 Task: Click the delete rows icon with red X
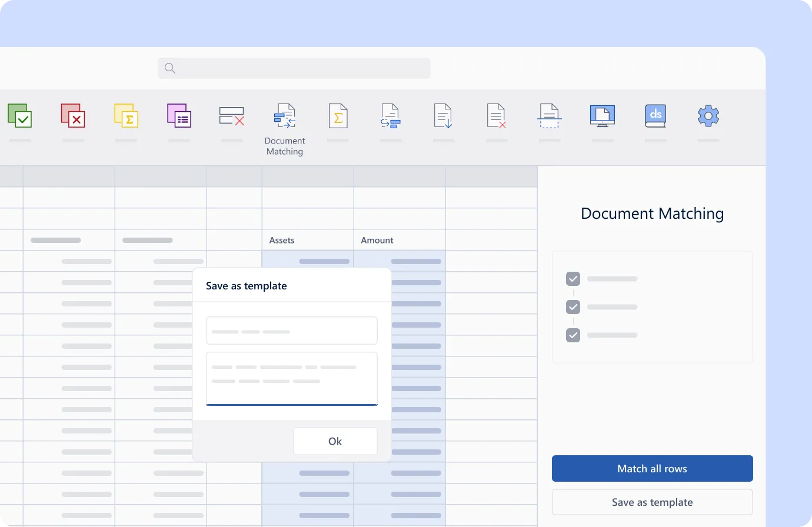click(x=231, y=116)
